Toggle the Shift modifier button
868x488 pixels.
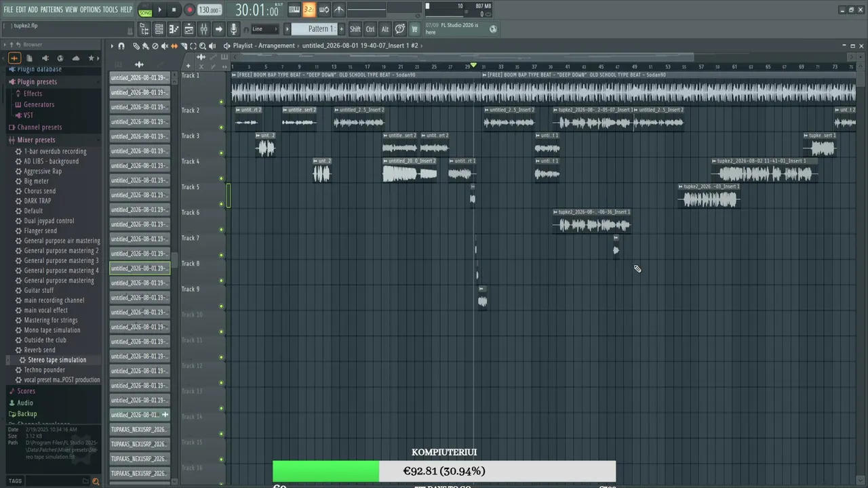(x=355, y=29)
